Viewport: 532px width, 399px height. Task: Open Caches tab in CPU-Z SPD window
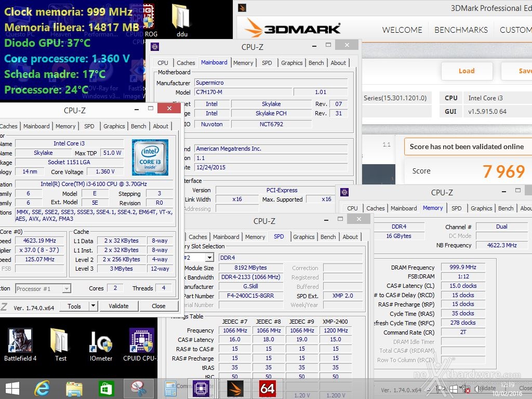(x=198, y=237)
